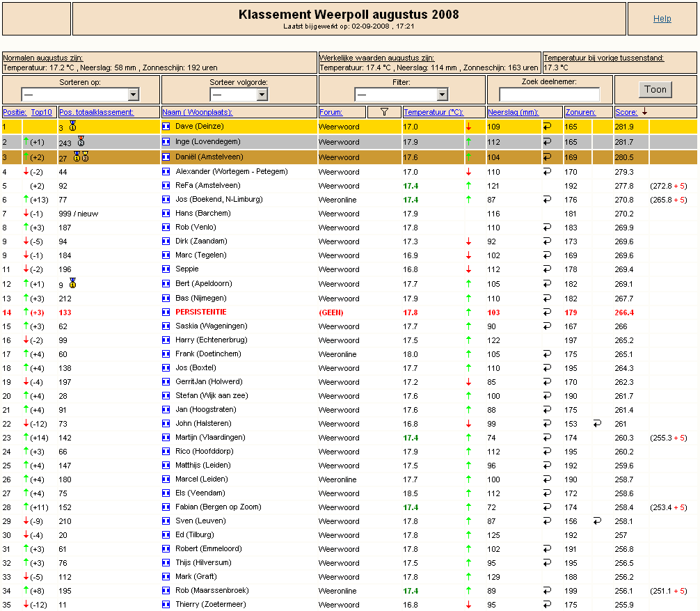Focus the Zoek deelnemer search field
The image size is (700, 611).
550,94
